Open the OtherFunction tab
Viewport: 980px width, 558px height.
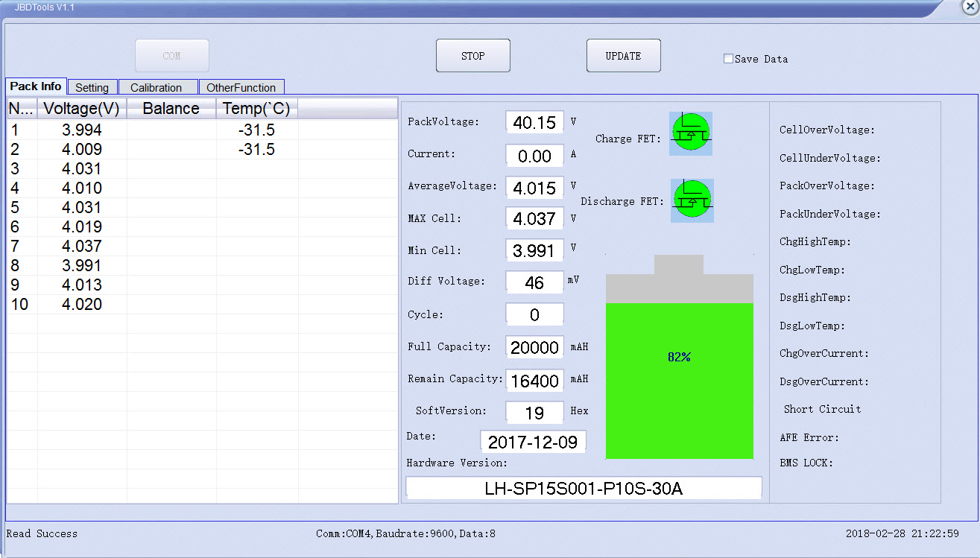(241, 87)
